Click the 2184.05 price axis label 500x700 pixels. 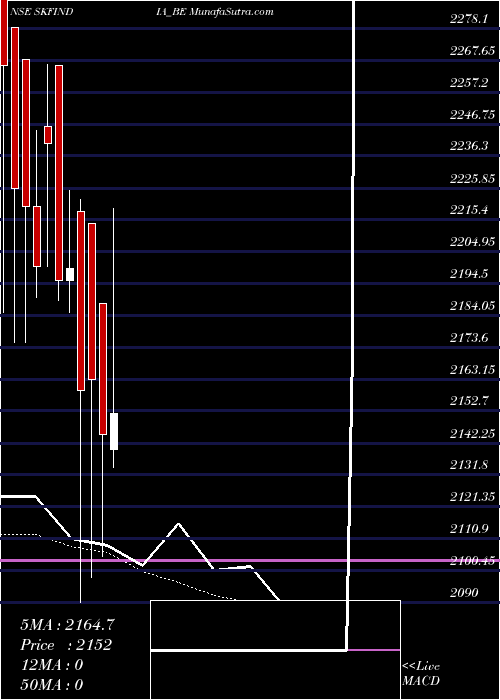click(x=472, y=305)
